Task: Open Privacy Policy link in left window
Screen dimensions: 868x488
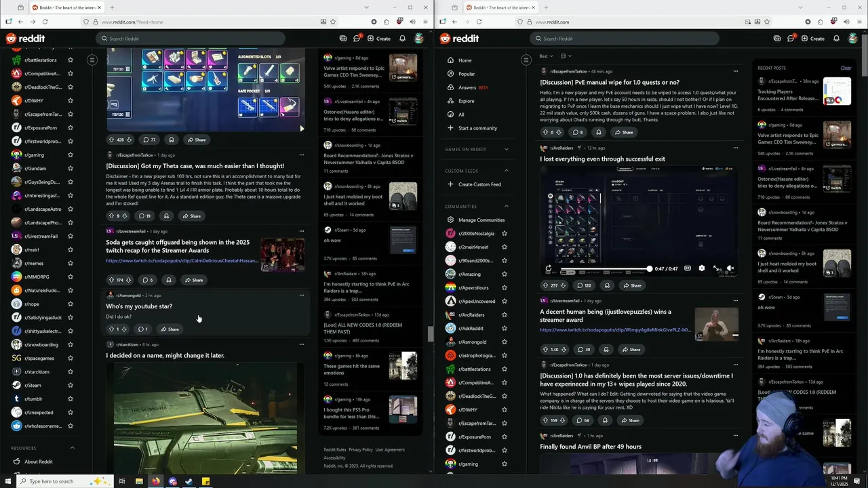Action: (361, 449)
